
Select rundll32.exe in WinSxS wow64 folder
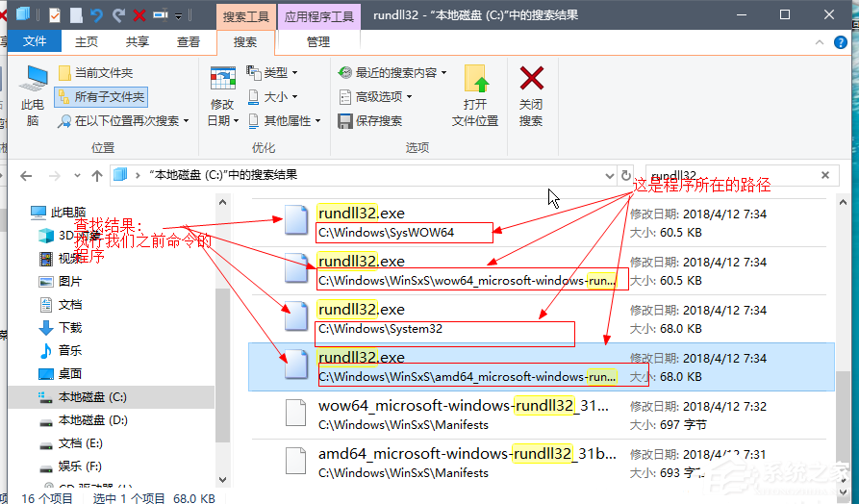542,270
